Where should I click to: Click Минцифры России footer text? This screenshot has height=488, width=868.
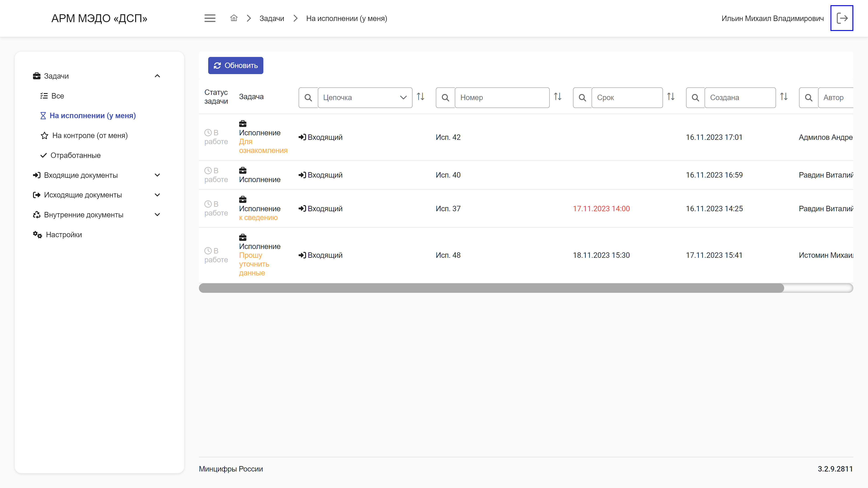tap(231, 469)
